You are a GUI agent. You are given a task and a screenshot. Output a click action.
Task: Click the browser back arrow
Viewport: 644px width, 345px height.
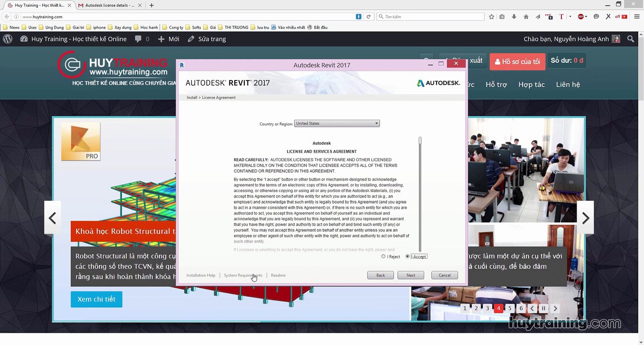tap(7, 16)
